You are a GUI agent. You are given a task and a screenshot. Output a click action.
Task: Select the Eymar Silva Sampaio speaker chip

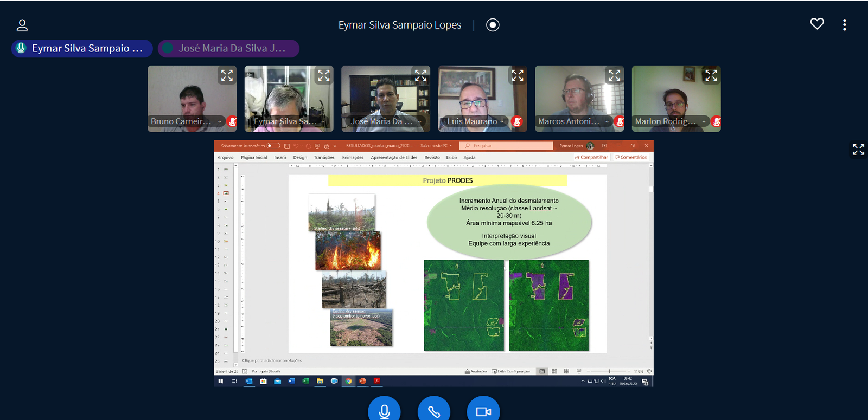(82, 48)
